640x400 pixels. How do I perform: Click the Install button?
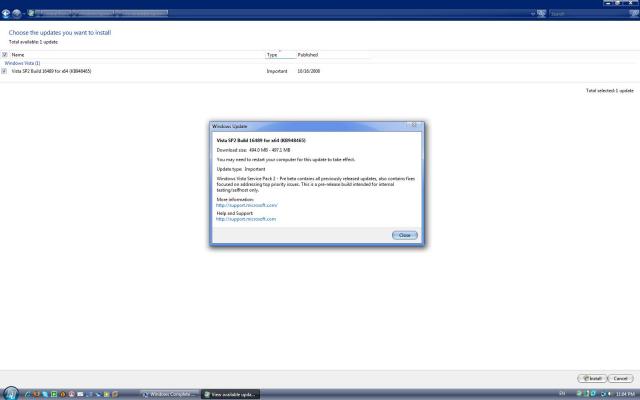[592, 378]
